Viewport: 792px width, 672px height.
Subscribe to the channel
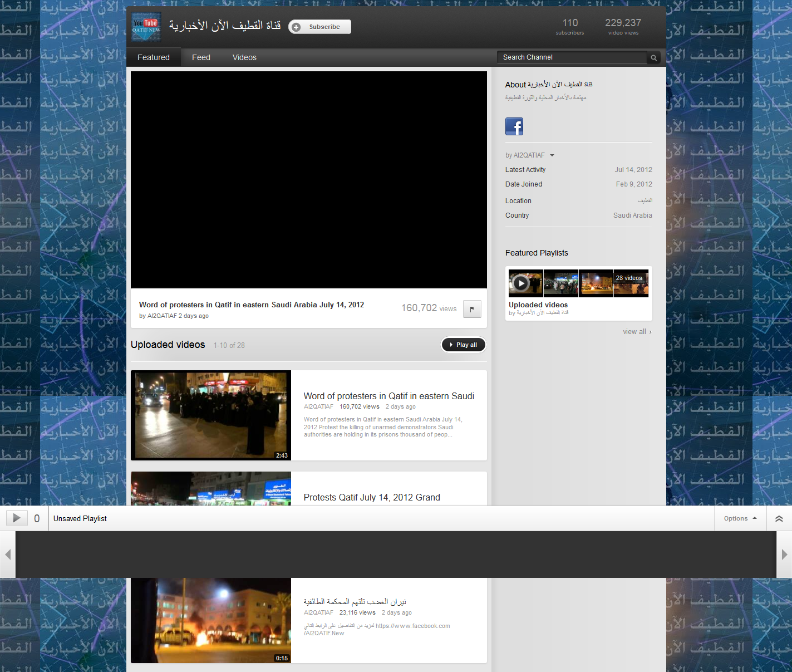(319, 27)
